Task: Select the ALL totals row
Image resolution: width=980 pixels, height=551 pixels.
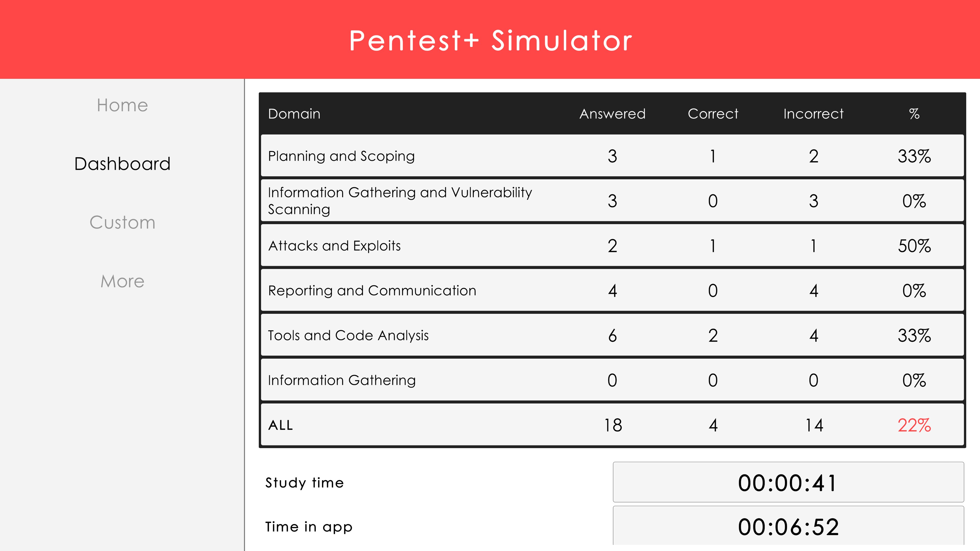Action: (281, 425)
